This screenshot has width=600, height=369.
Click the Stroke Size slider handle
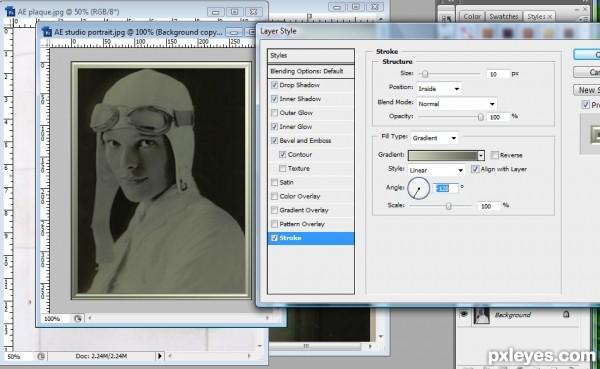(x=425, y=74)
